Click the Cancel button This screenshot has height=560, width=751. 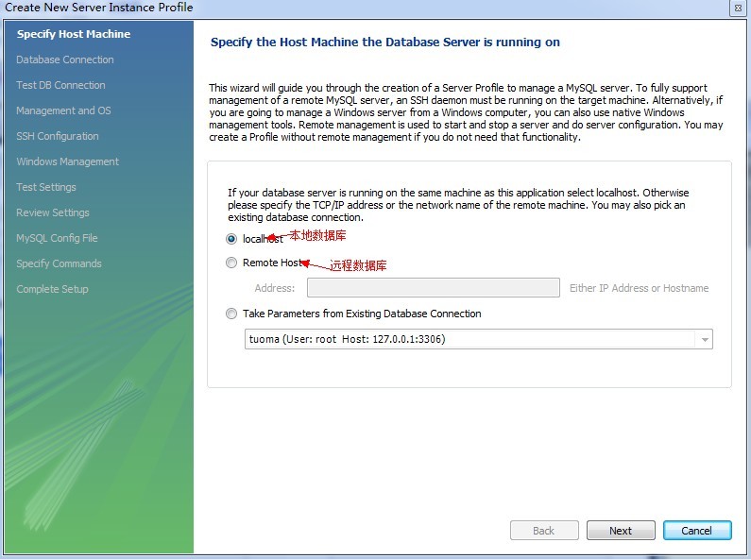pyautogui.click(x=697, y=531)
